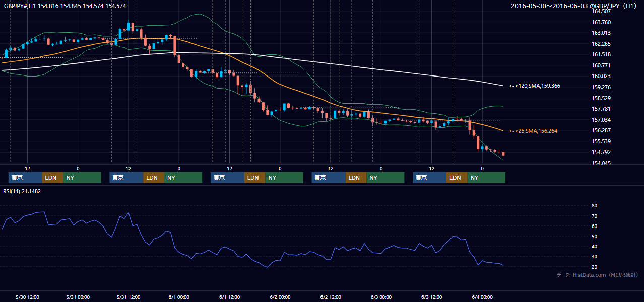
Task: Click the 6/1 00:00 time label
Action: [x=179, y=297]
